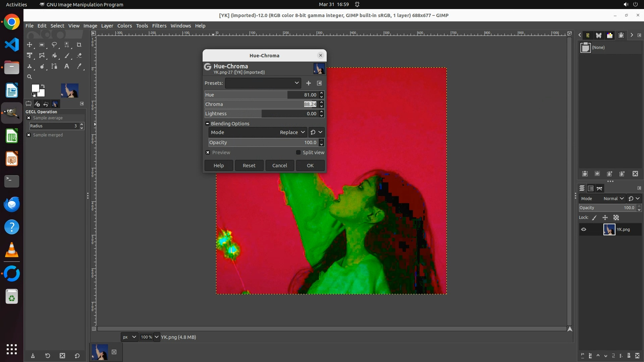This screenshot has width=644, height=362.
Task: Toggle the Preview checkbox
Action: pos(208,153)
